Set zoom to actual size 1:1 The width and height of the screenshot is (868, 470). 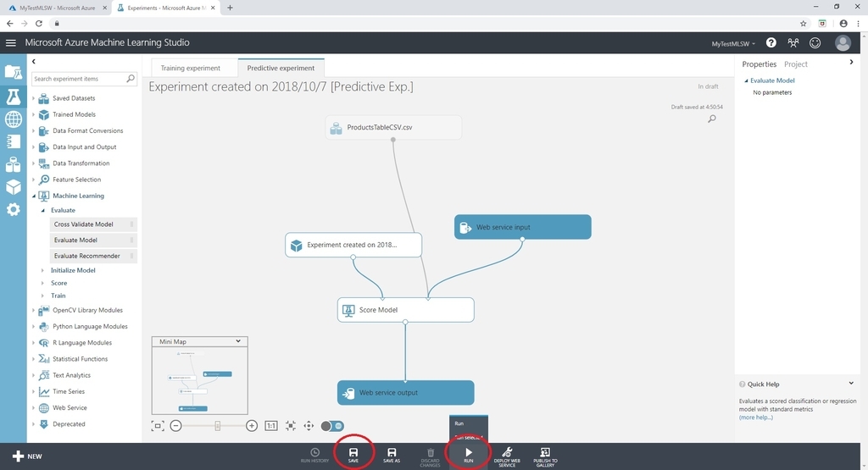(271, 426)
